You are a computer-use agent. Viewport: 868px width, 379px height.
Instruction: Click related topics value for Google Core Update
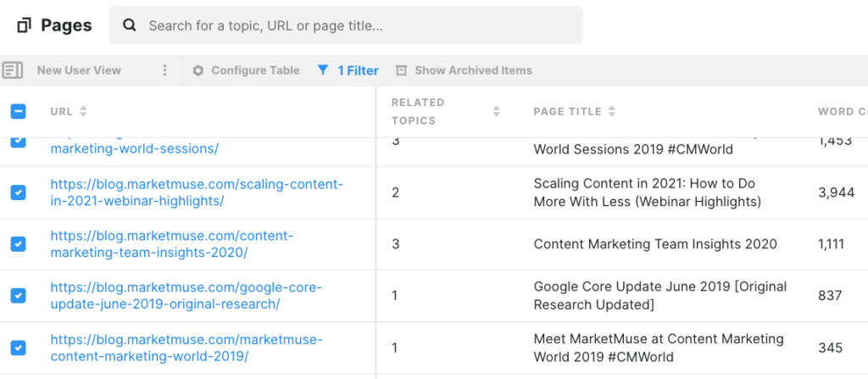395,295
